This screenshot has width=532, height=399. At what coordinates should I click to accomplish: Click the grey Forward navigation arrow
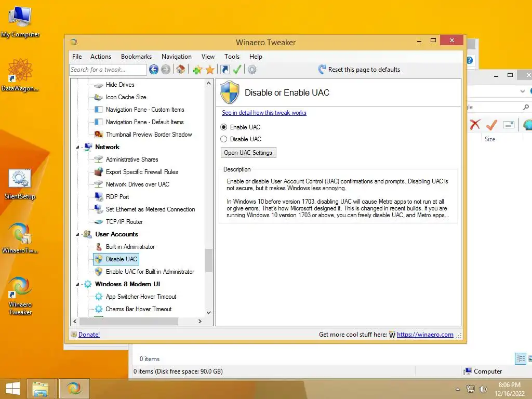click(166, 70)
